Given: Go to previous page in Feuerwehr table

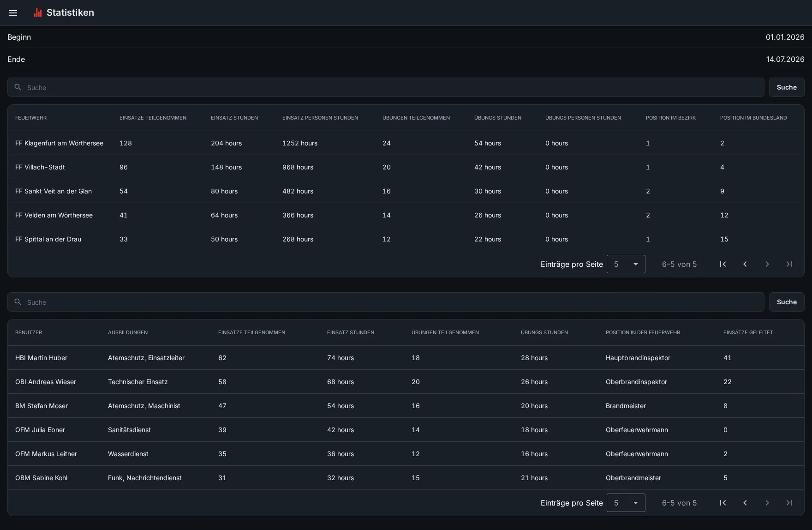Looking at the screenshot, I should pyautogui.click(x=745, y=264).
